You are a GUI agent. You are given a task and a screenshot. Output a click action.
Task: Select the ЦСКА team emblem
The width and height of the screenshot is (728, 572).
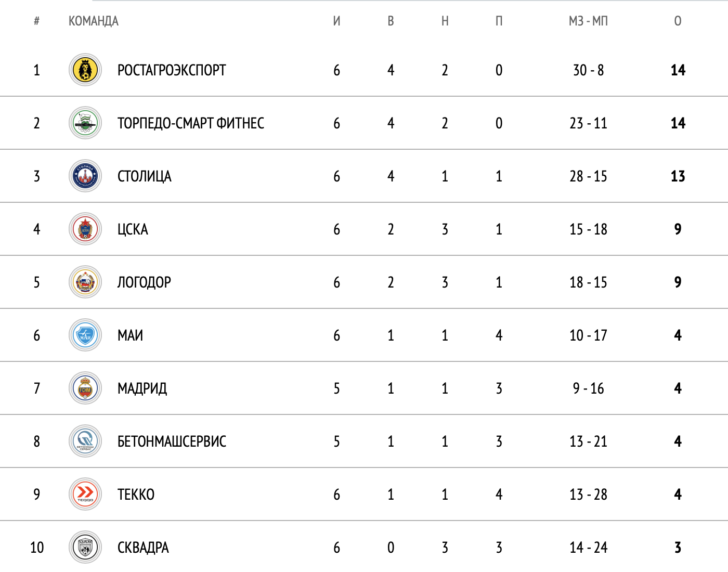coord(85,229)
